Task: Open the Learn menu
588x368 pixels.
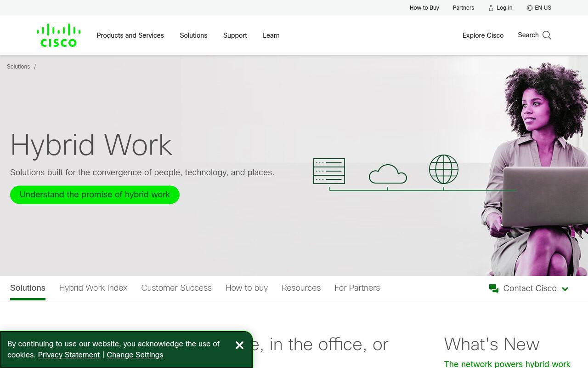Action: [x=271, y=35]
